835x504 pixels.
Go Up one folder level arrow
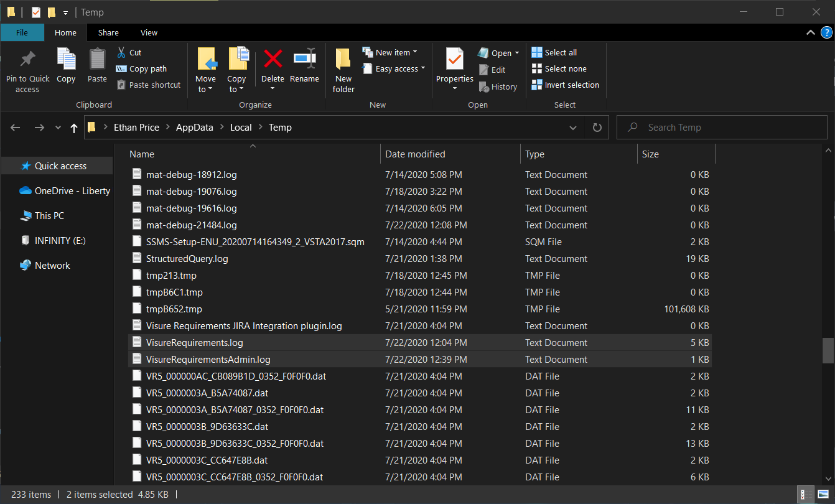coord(74,128)
